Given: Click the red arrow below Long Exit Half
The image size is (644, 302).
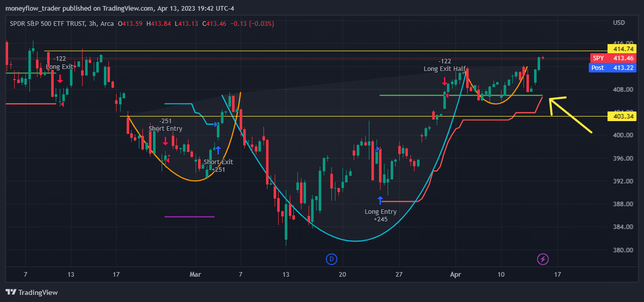Looking at the screenshot, I should pyautogui.click(x=444, y=81).
